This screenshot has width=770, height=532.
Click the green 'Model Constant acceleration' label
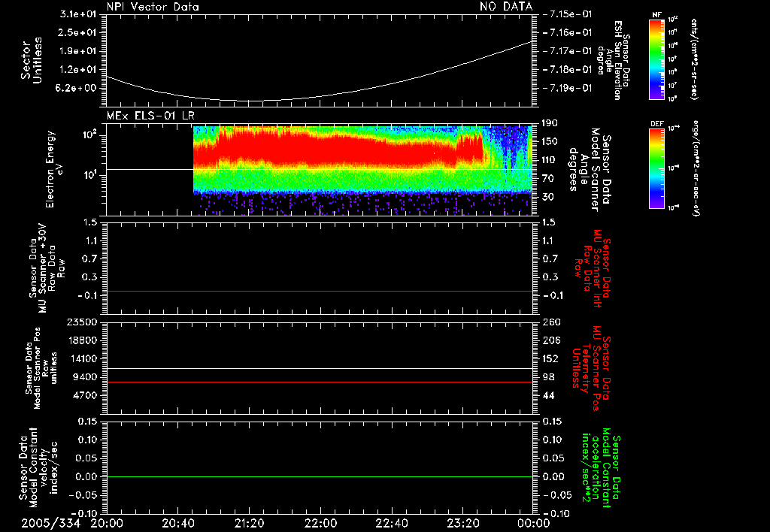click(601, 468)
